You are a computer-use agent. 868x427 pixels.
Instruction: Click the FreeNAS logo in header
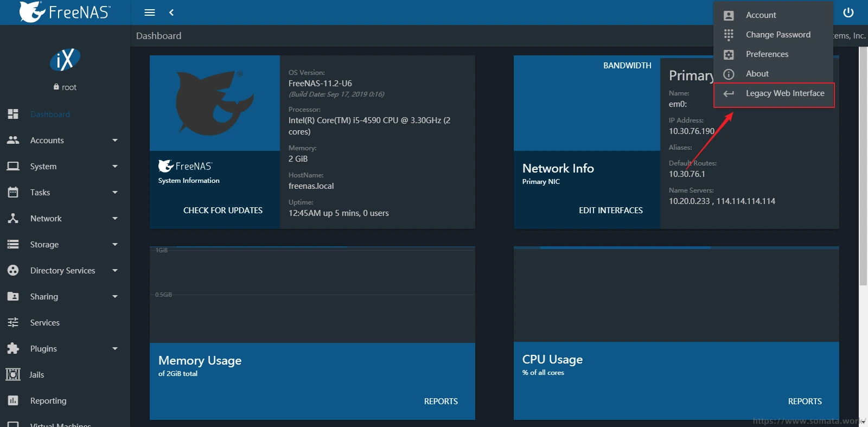point(65,12)
